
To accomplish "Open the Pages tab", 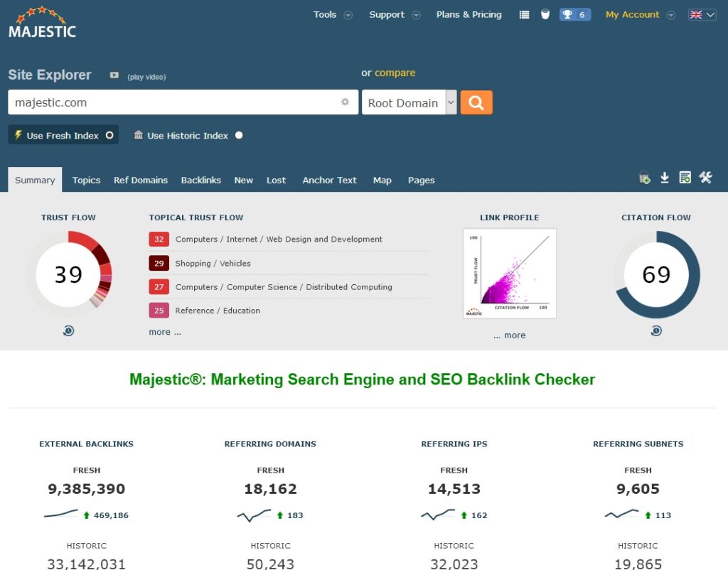I will 422,180.
